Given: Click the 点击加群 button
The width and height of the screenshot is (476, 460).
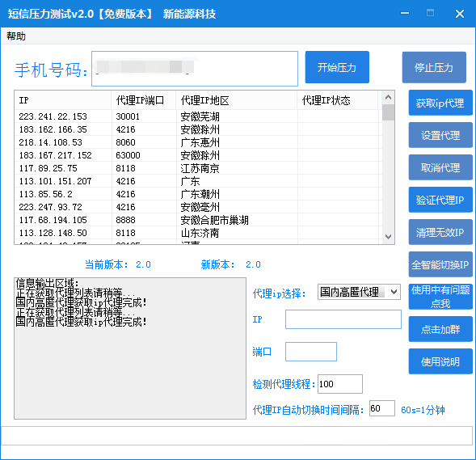Looking at the screenshot, I should pyautogui.click(x=440, y=329).
